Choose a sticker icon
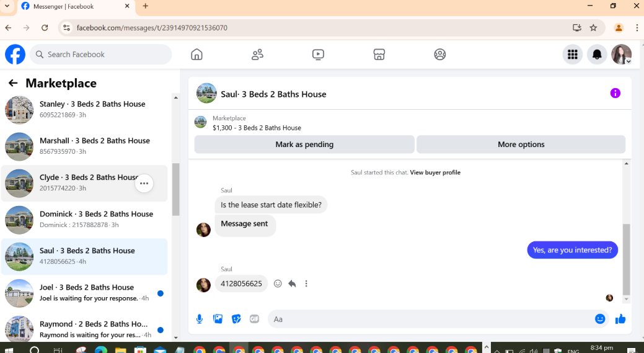The height and width of the screenshot is (353, 644). (236, 319)
